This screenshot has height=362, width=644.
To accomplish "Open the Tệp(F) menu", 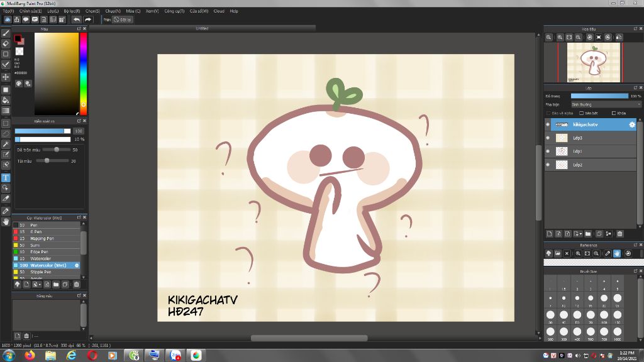I will point(8,11).
